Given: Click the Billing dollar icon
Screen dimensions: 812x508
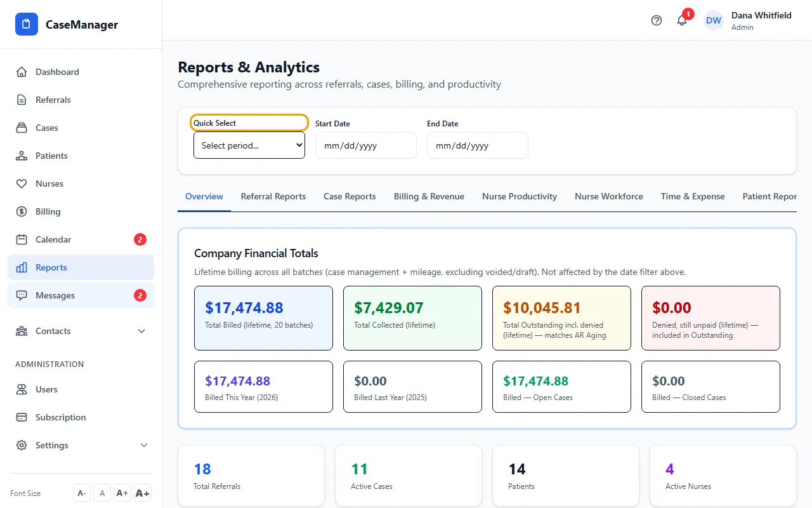Looking at the screenshot, I should (22, 211).
